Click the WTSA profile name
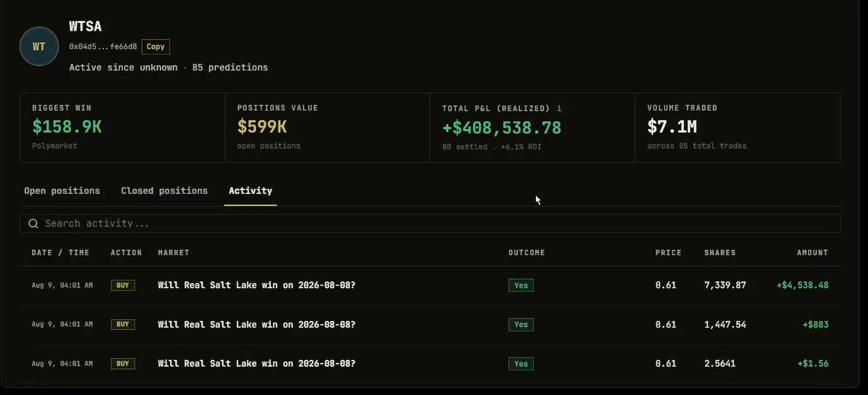 [x=85, y=26]
